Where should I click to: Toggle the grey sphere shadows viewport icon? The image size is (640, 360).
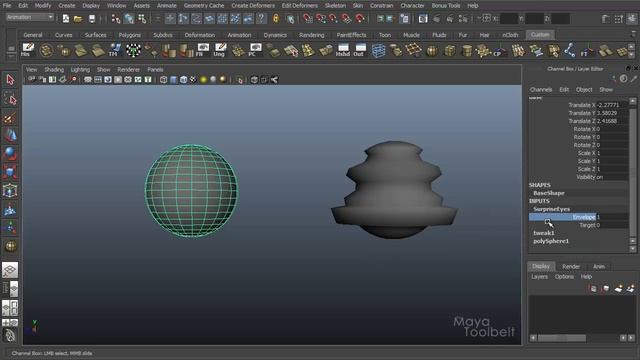coord(213,80)
